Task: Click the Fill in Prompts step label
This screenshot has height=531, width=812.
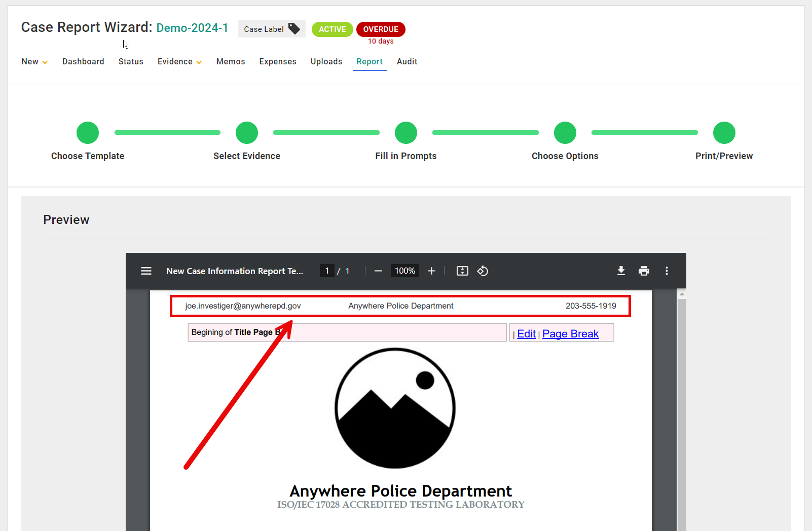Action: 406,156
